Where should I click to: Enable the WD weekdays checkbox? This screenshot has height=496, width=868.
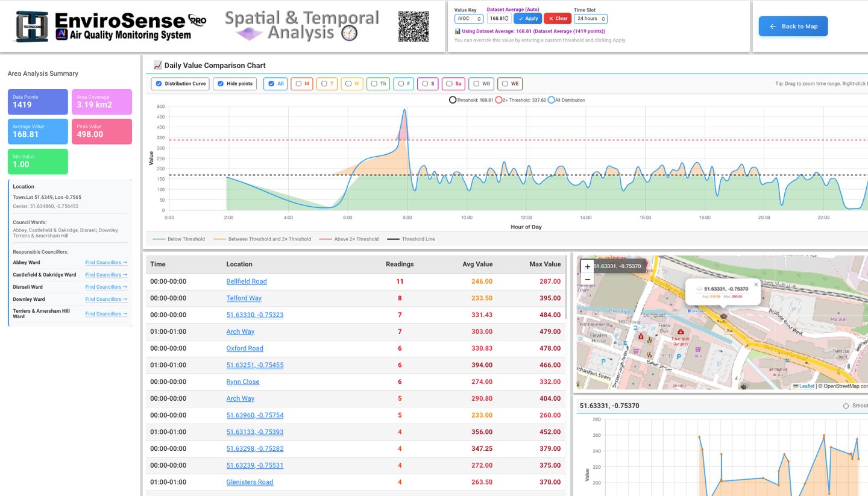coord(476,84)
